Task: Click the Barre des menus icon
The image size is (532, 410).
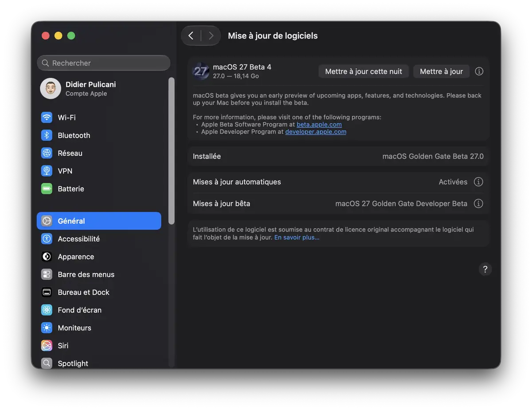Action: click(x=47, y=274)
